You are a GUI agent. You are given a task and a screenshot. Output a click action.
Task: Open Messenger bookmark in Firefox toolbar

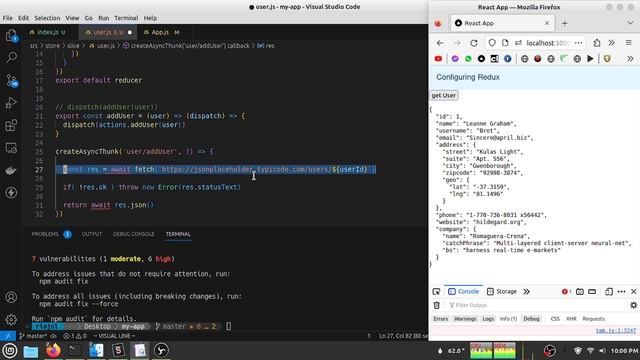click(455, 59)
